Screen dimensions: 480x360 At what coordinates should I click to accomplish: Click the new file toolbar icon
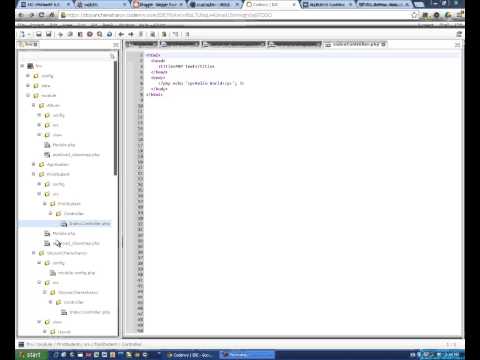coord(22,34)
